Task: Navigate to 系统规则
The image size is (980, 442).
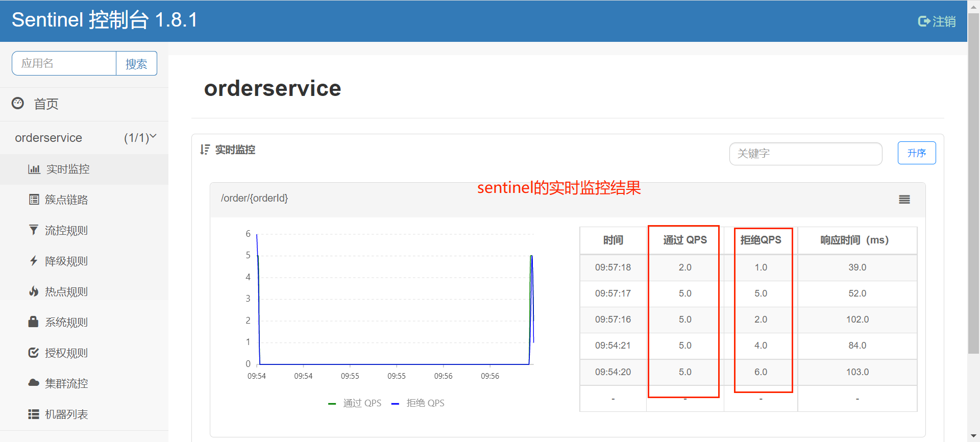Action: pos(84,322)
